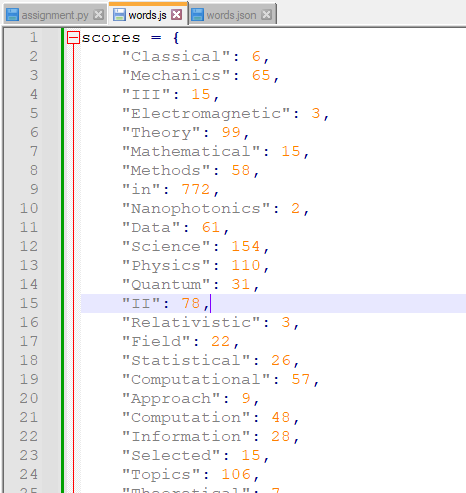Click the words.json save-state disk icon
This screenshot has height=493, width=466.
(197, 15)
